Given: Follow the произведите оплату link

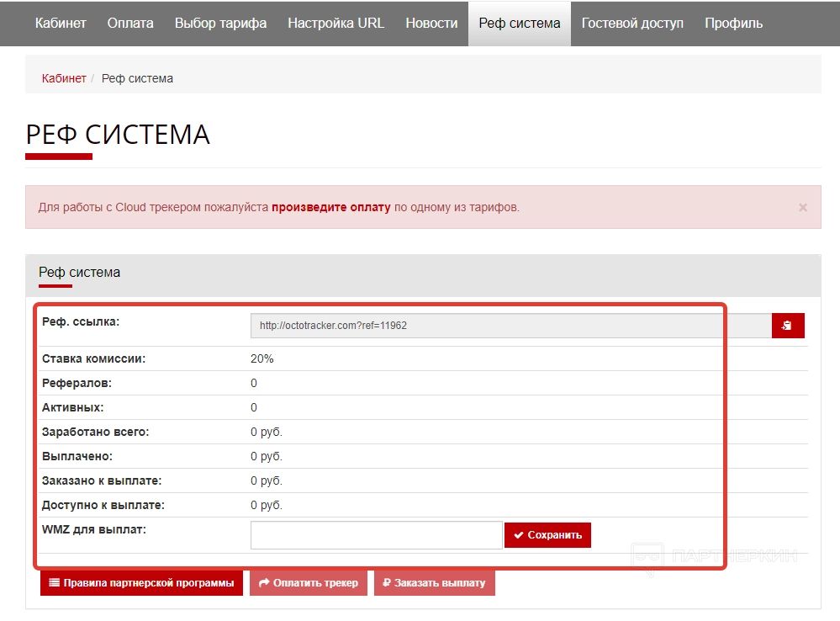Looking at the screenshot, I should [331, 207].
